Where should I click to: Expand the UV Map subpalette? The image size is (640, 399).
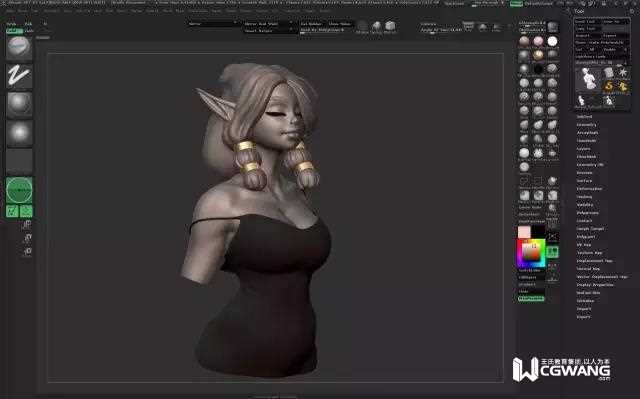tap(584, 245)
